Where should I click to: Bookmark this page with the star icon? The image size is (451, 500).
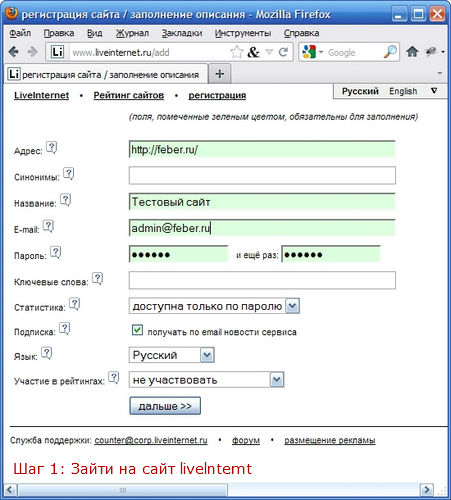click(236, 52)
